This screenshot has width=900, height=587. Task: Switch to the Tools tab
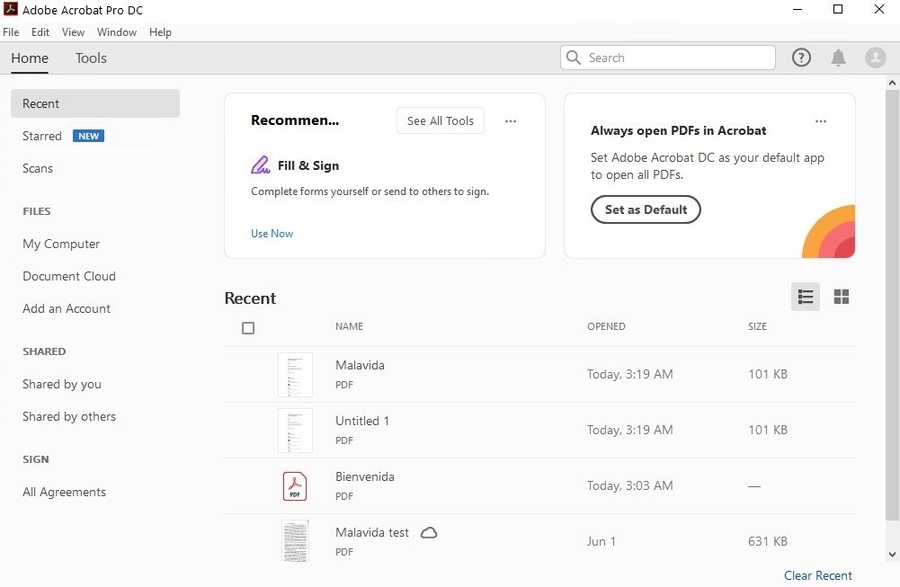91,58
